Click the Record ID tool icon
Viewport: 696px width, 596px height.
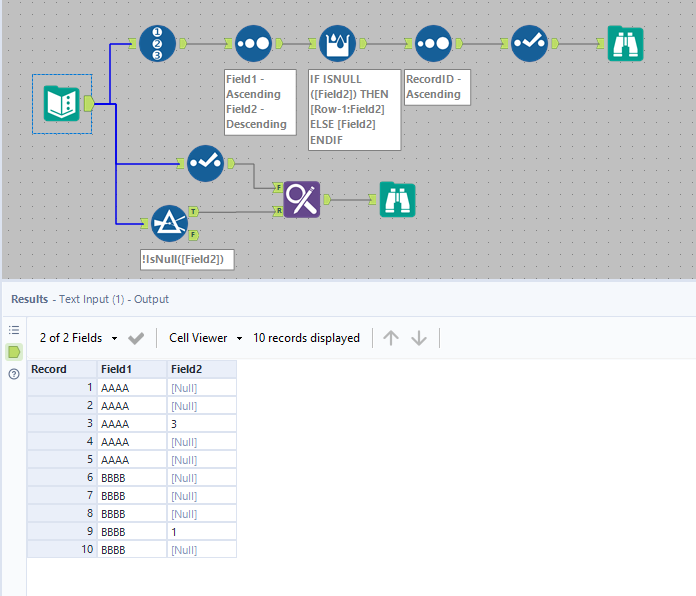[157, 43]
